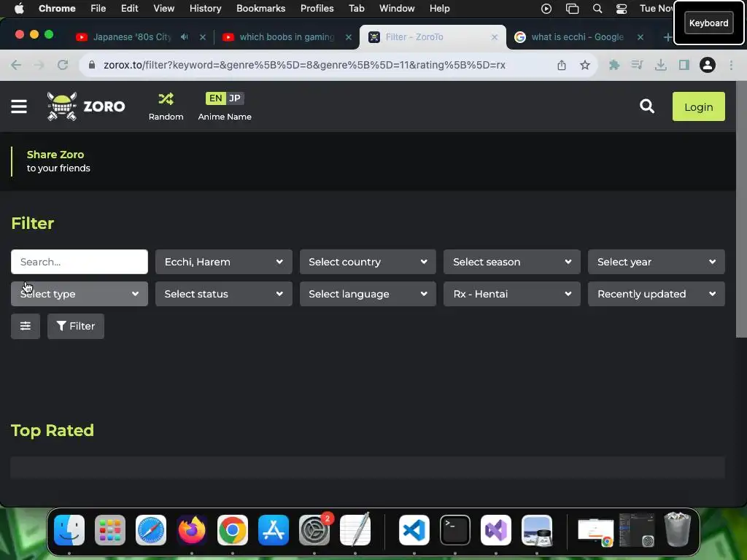This screenshot has width=747, height=560.
Task: Click the green Login button
Action: [x=698, y=106]
